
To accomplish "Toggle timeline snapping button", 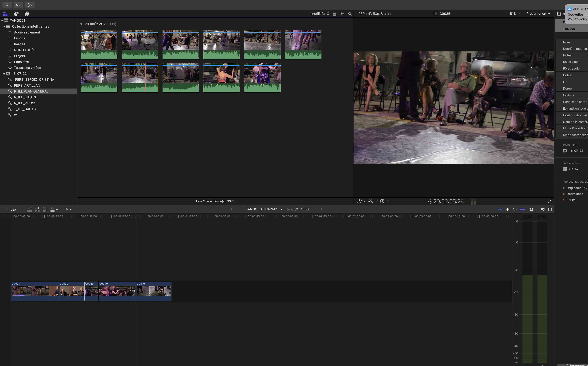I will coord(522,209).
